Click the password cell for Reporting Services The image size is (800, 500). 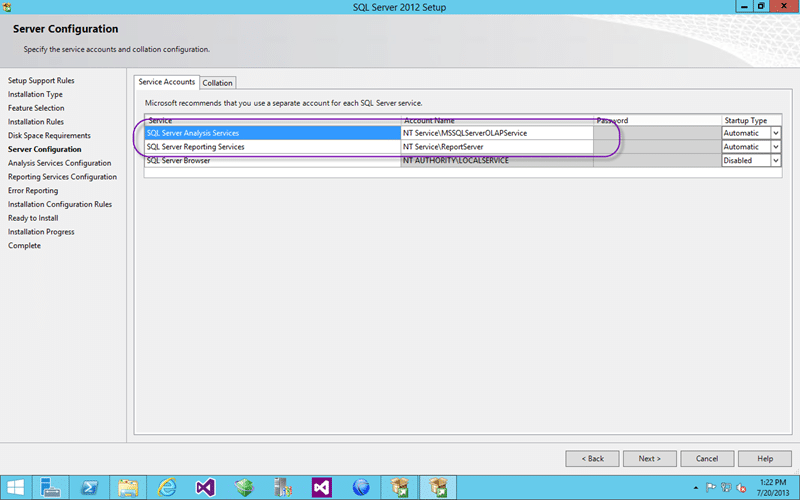(657, 146)
